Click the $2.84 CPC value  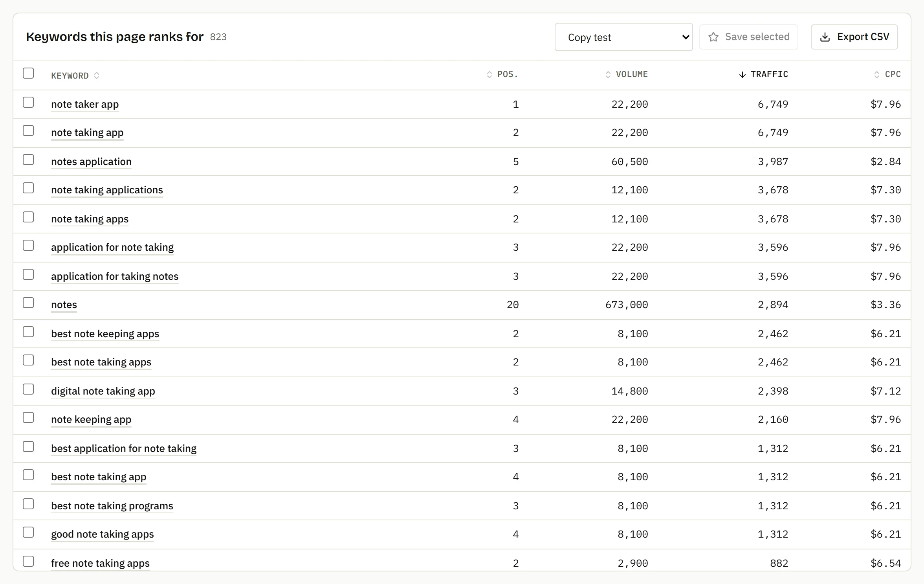885,162
